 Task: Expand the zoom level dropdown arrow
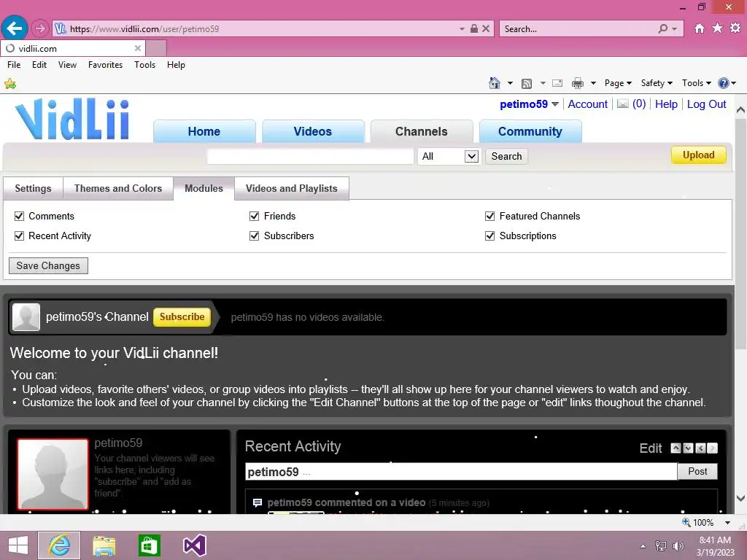pyautogui.click(x=727, y=523)
